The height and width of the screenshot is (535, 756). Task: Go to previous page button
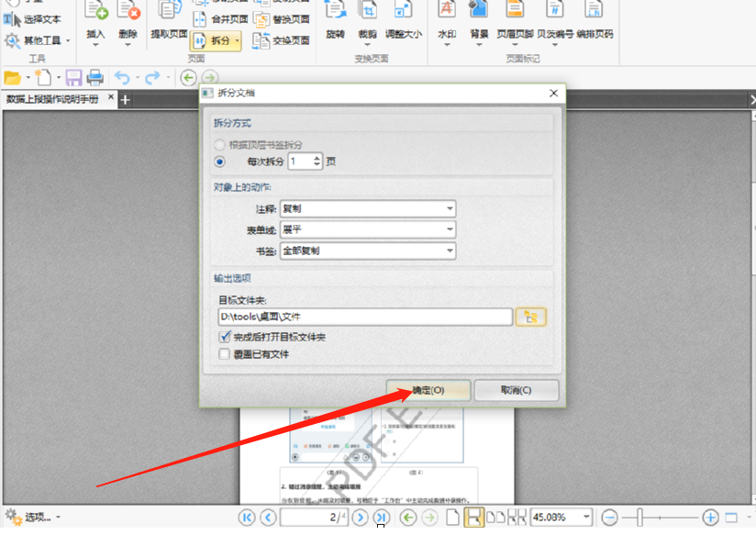coord(268,518)
